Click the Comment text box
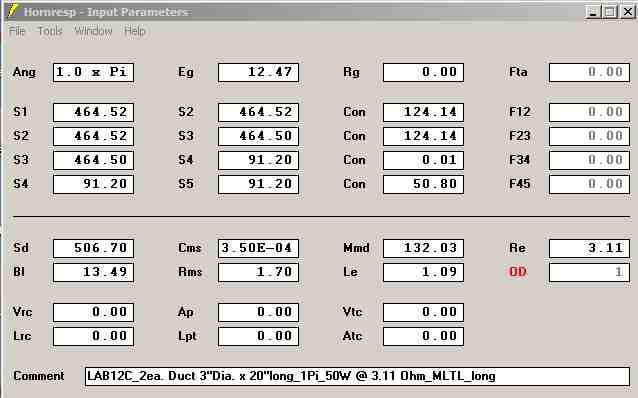638x398 pixels. [x=357, y=376]
